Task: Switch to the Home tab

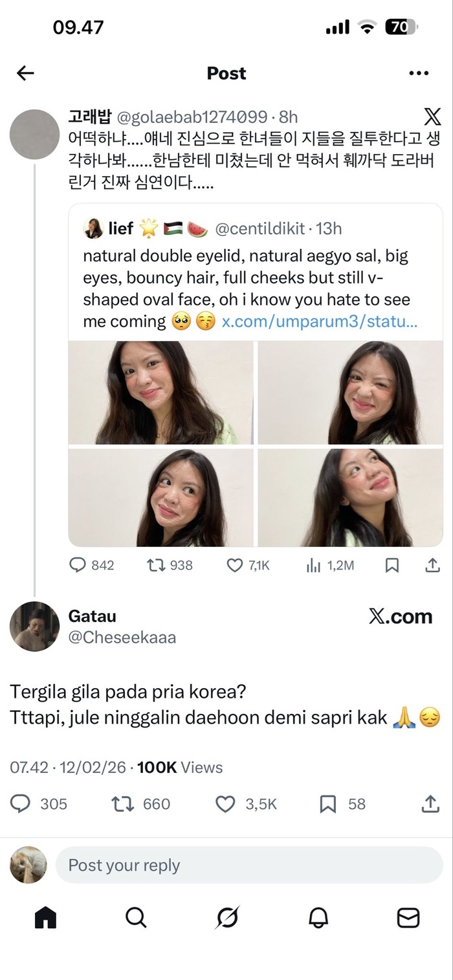Action: [45, 917]
